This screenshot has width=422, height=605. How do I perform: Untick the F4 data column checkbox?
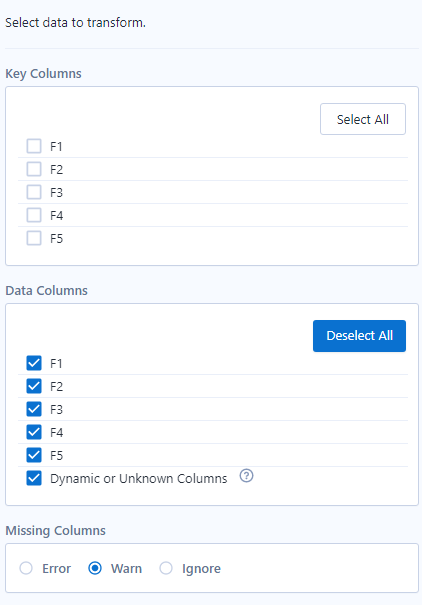click(34, 432)
